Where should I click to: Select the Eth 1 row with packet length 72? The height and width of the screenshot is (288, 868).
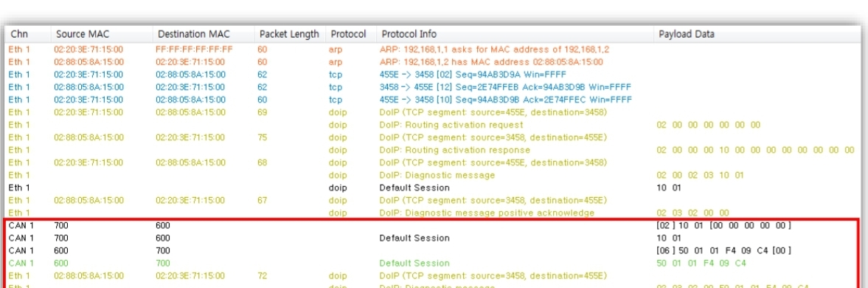click(433, 275)
